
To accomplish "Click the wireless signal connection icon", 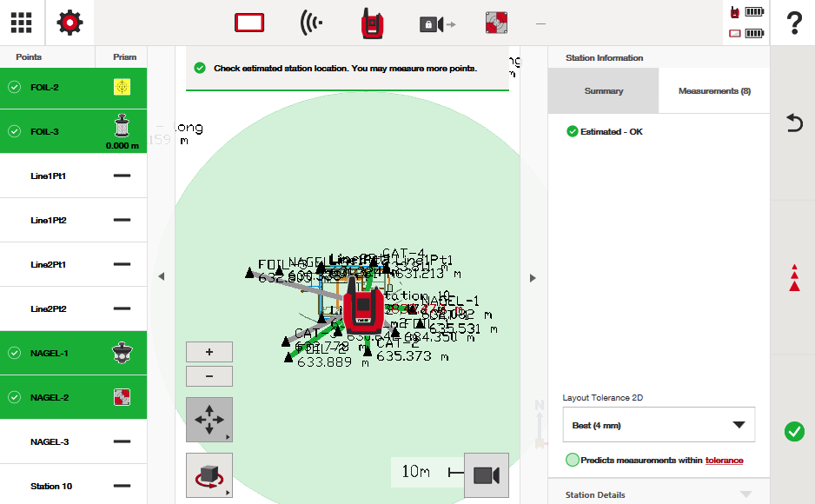I will pos(311,23).
